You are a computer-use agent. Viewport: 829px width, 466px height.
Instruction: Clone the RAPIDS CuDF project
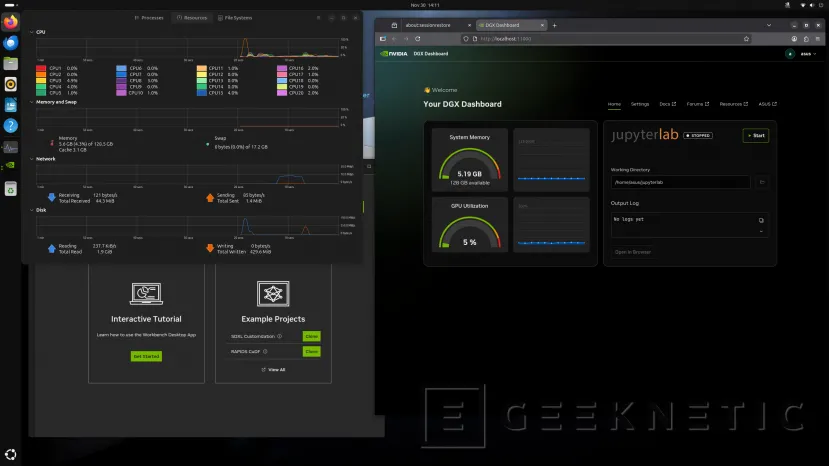pos(311,351)
